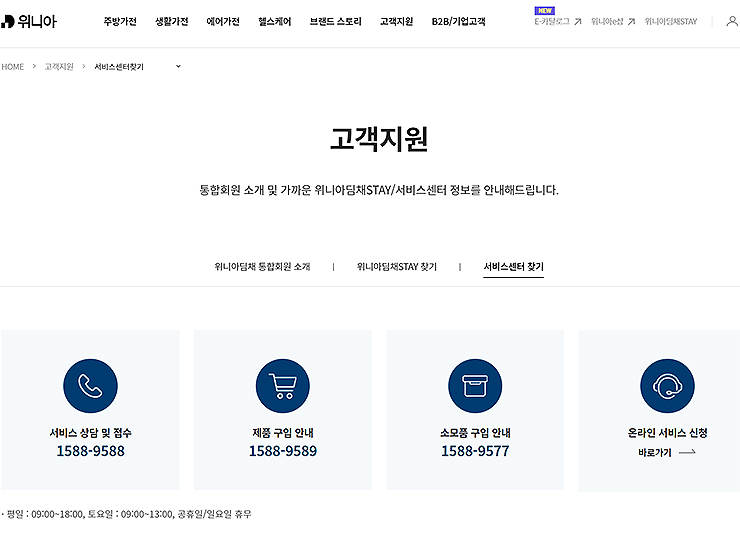
Task: Switch to 위니아딤채 통합회원 소개 tab
Action: (262, 267)
